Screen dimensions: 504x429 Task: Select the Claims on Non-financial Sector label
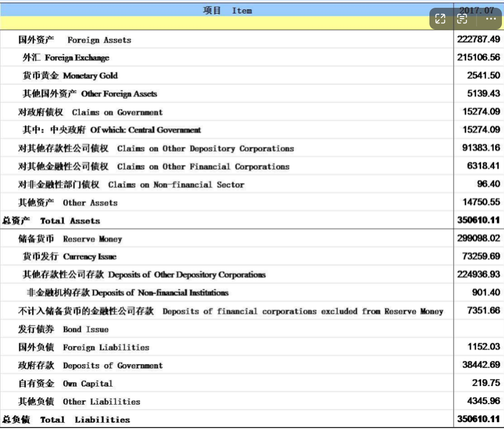[131, 184]
